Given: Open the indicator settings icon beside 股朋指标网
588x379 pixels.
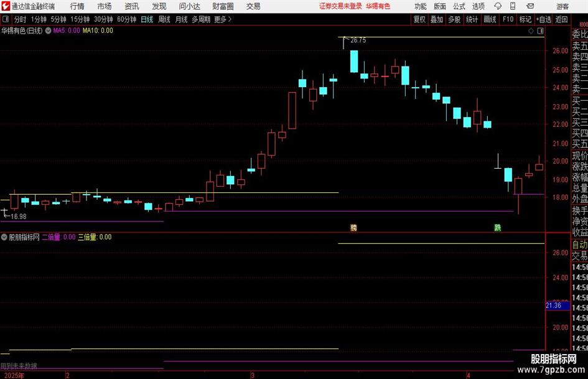Looking at the screenshot, I should (4, 237).
